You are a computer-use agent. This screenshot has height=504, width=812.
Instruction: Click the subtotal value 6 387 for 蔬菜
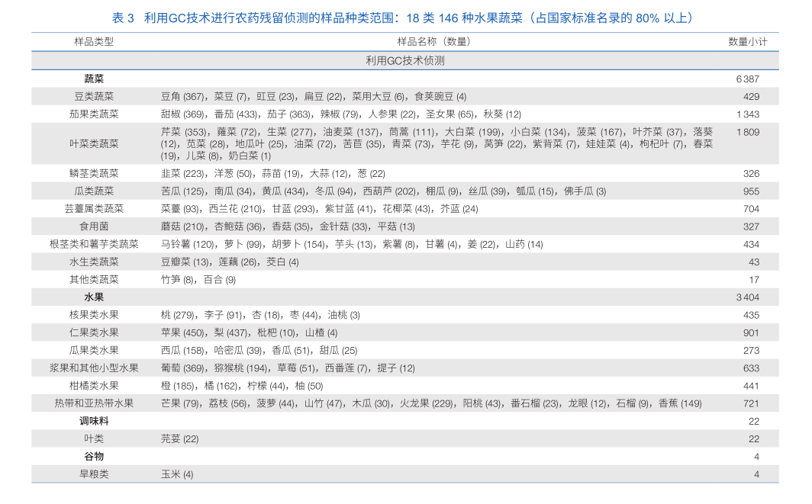749,78
